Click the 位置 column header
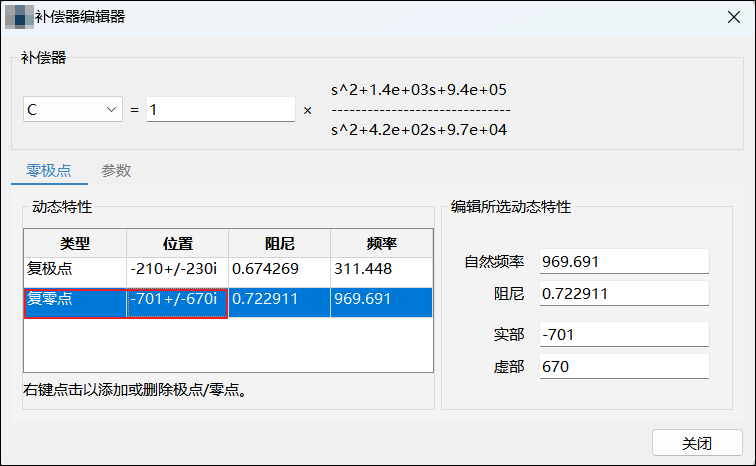Viewport: 756px width, 466px height. point(177,243)
